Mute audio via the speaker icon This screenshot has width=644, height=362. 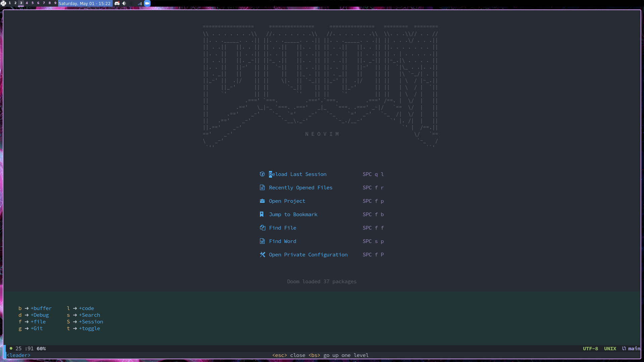(x=124, y=3)
